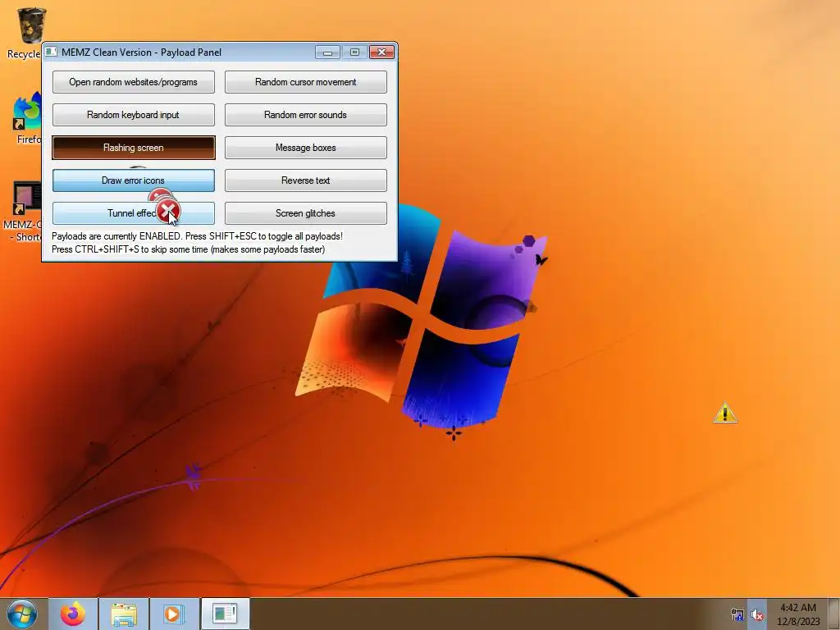Enable the Random keyboard input payload
The width and height of the screenshot is (840, 630).
click(x=134, y=115)
